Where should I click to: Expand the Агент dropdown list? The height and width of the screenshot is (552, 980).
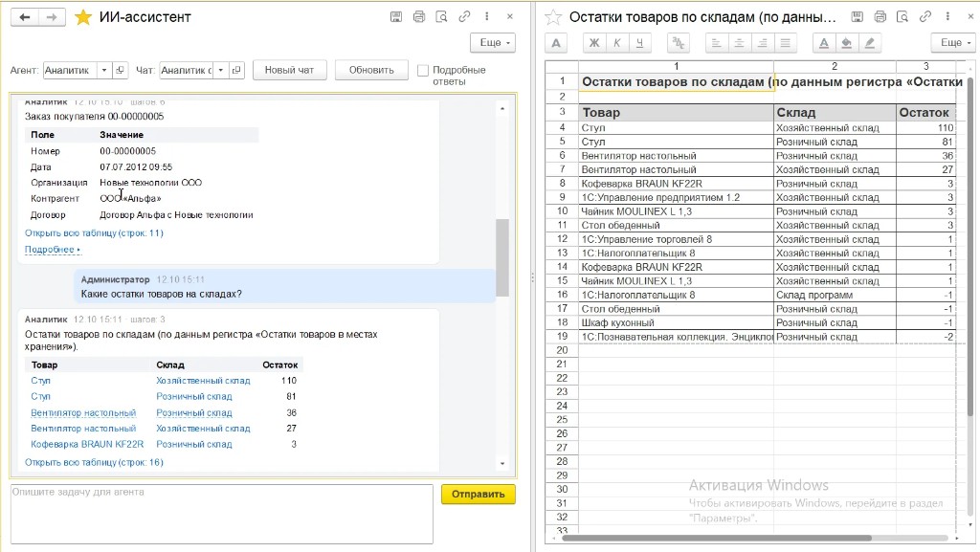pyautogui.click(x=103, y=70)
